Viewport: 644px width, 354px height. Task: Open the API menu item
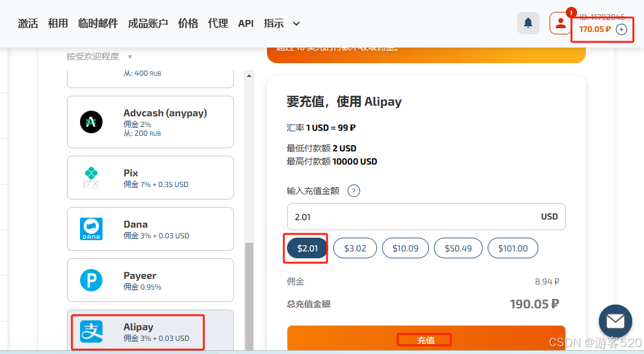[246, 23]
